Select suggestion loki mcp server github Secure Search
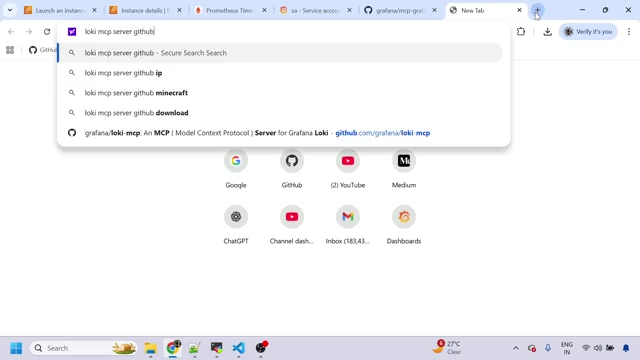 [280, 53]
